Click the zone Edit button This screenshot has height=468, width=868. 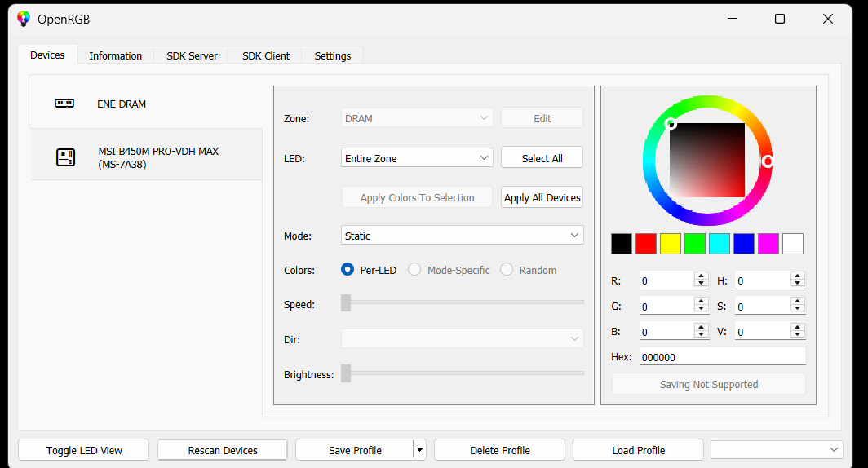click(x=542, y=118)
